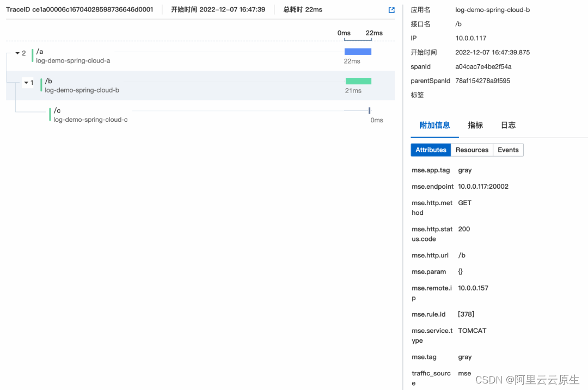
Task: Click the mse.tag value gray
Action: 464,357
